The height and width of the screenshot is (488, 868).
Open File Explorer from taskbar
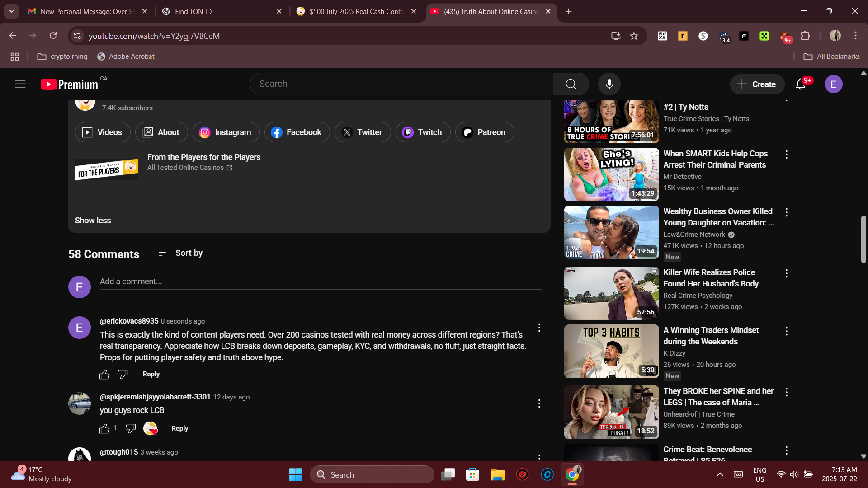coord(497,474)
